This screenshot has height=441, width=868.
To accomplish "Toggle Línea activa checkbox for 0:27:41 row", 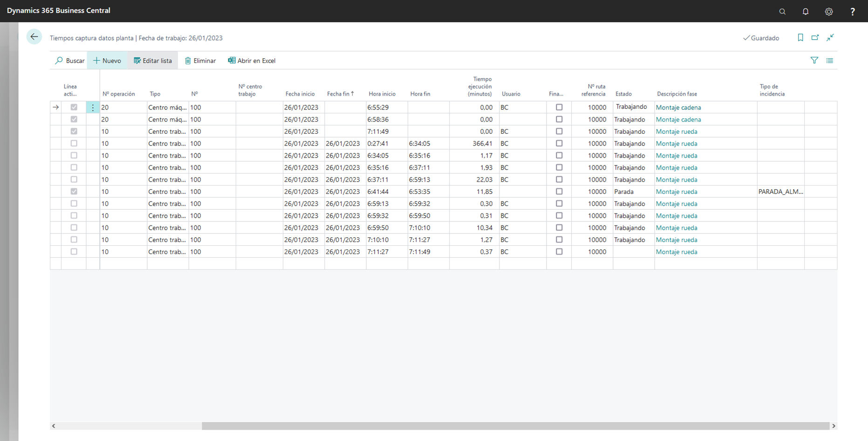I will pyautogui.click(x=74, y=144).
